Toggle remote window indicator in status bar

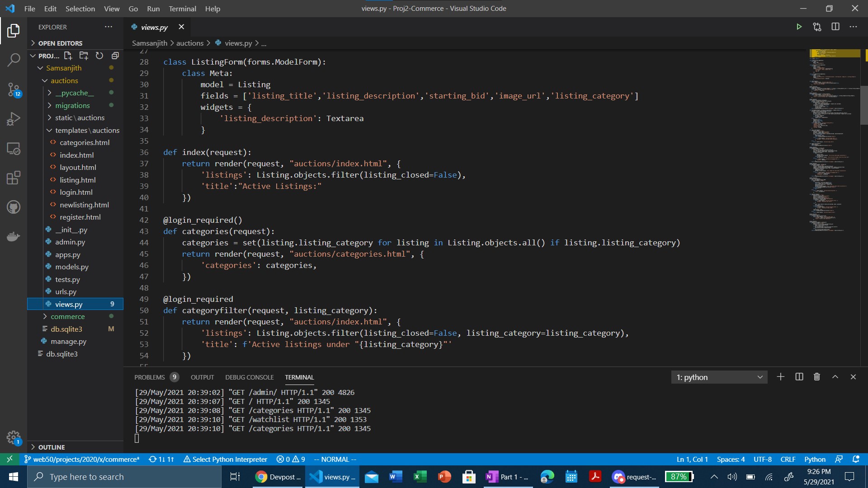click(9, 459)
